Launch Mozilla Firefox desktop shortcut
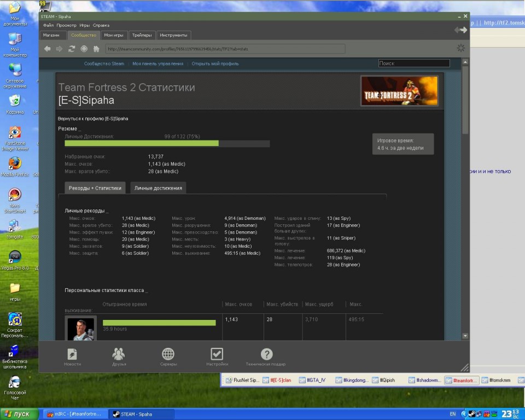This screenshot has width=525, height=420. 15,167
